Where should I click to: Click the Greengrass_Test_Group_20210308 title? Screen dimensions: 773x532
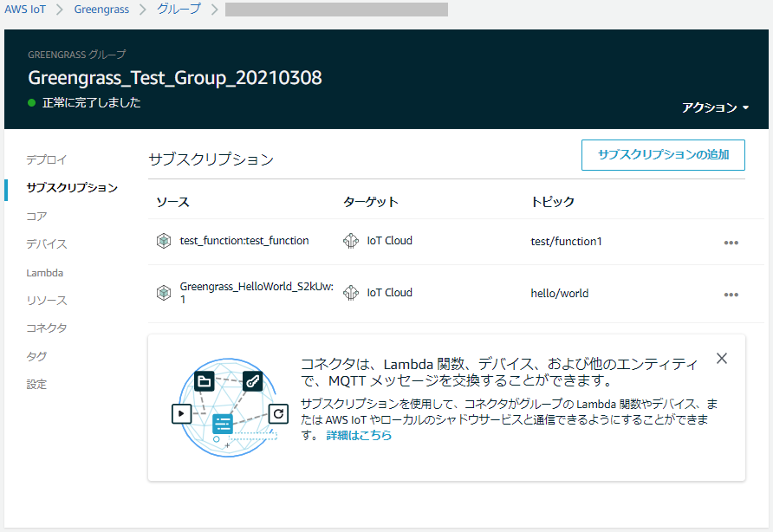[x=175, y=78]
